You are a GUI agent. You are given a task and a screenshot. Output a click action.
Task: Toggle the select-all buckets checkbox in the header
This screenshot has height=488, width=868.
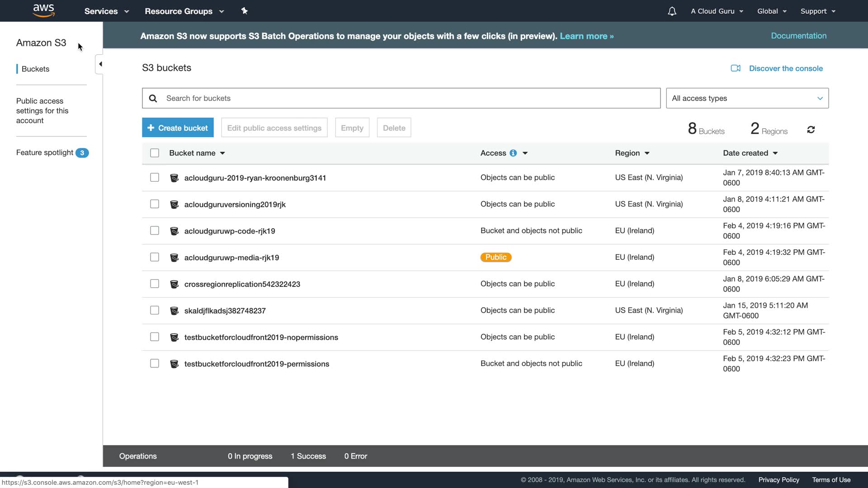tap(155, 153)
